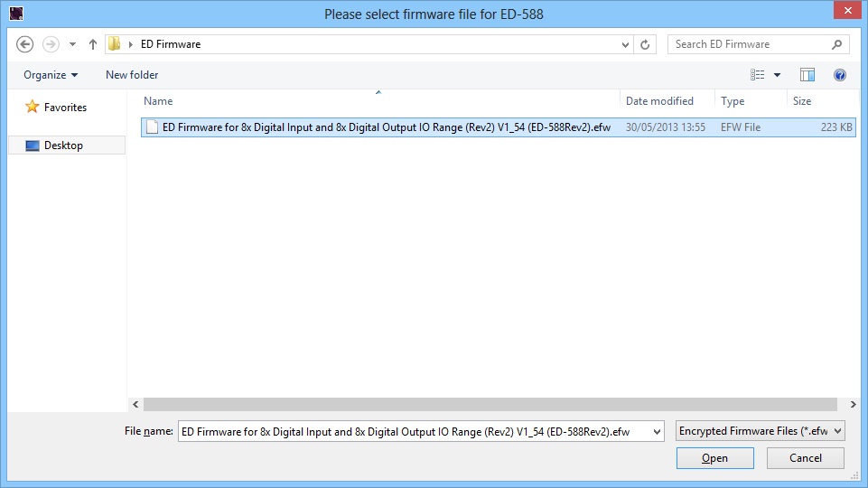Click the Desktop monitor icon
This screenshot has width=868, height=488.
[33, 145]
